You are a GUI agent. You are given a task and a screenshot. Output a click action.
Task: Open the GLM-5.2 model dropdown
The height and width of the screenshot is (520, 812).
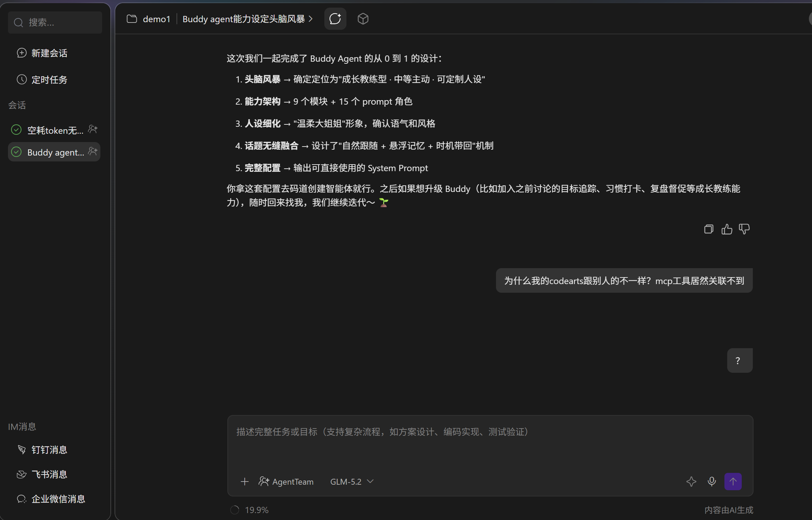click(x=352, y=482)
